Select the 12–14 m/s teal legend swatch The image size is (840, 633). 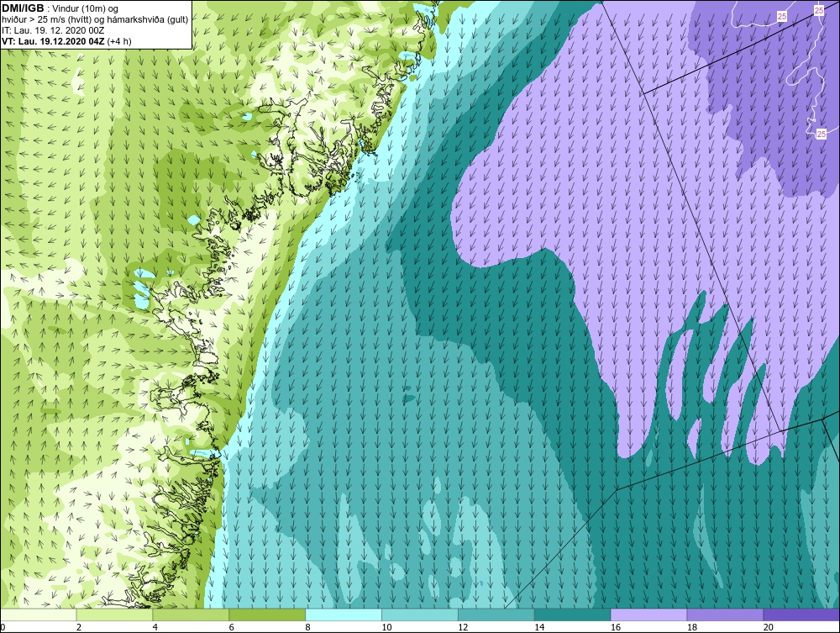point(496,615)
